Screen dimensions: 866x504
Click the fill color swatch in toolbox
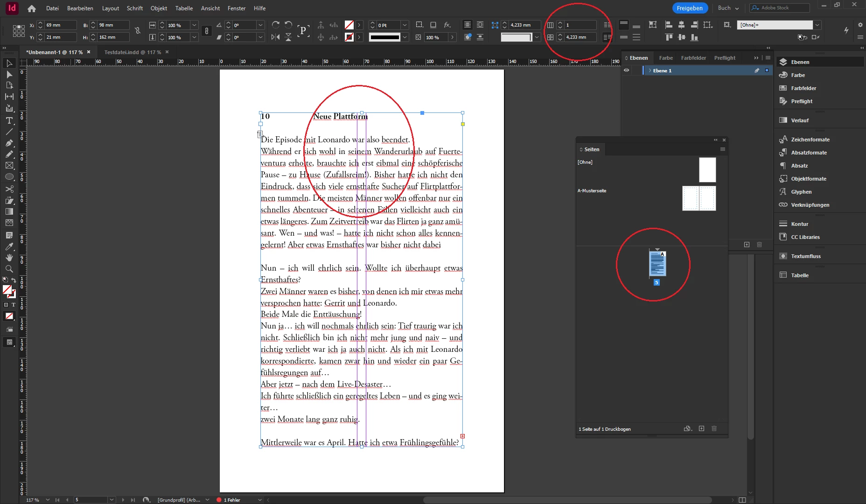(7, 290)
